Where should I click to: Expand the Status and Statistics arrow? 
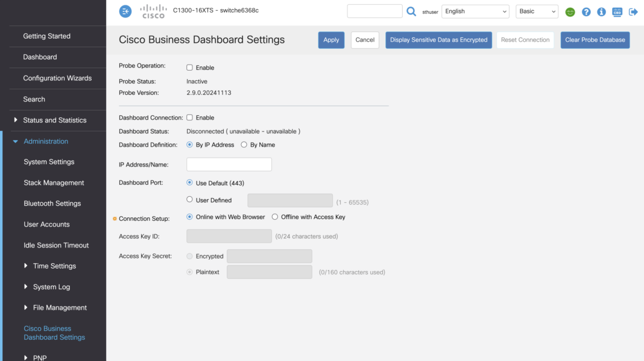click(x=16, y=120)
